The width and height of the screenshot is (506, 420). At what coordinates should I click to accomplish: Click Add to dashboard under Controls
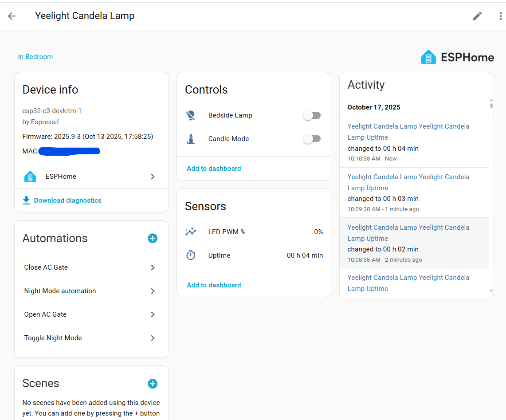(x=214, y=169)
